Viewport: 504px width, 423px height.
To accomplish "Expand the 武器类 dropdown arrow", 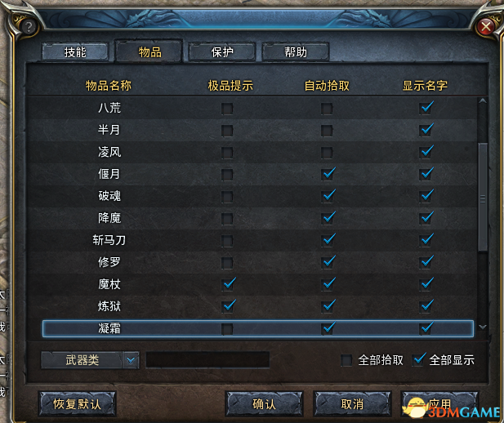I will [131, 360].
